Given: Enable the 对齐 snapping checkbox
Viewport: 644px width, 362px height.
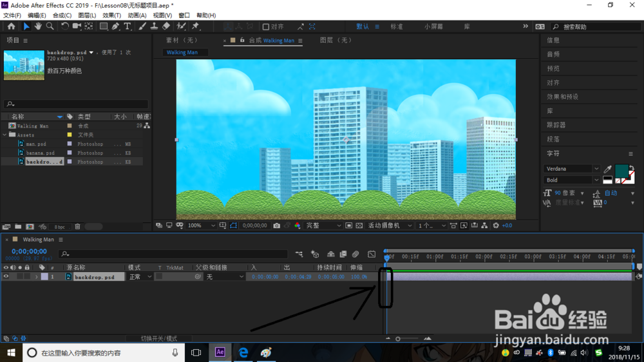Looking at the screenshot, I should point(266,26).
